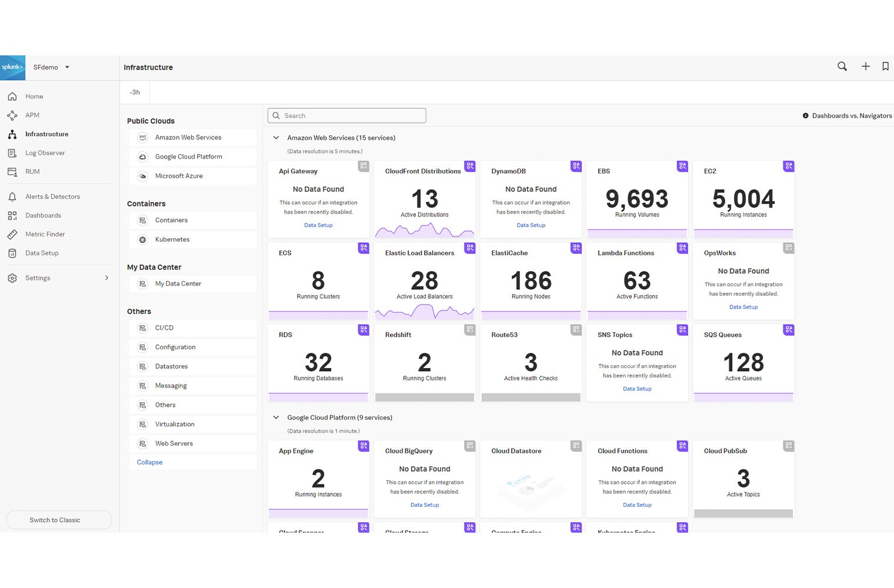
Task: Click Data Setup link in SNS Topics card
Action: (x=637, y=389)
